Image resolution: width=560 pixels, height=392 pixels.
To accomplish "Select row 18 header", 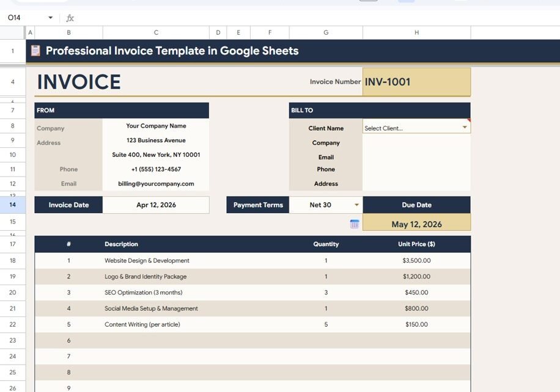I will [13, 261].
